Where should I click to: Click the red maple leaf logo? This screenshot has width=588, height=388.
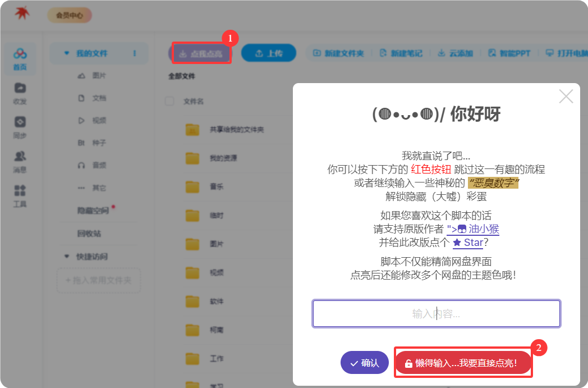tap(22, 14)
